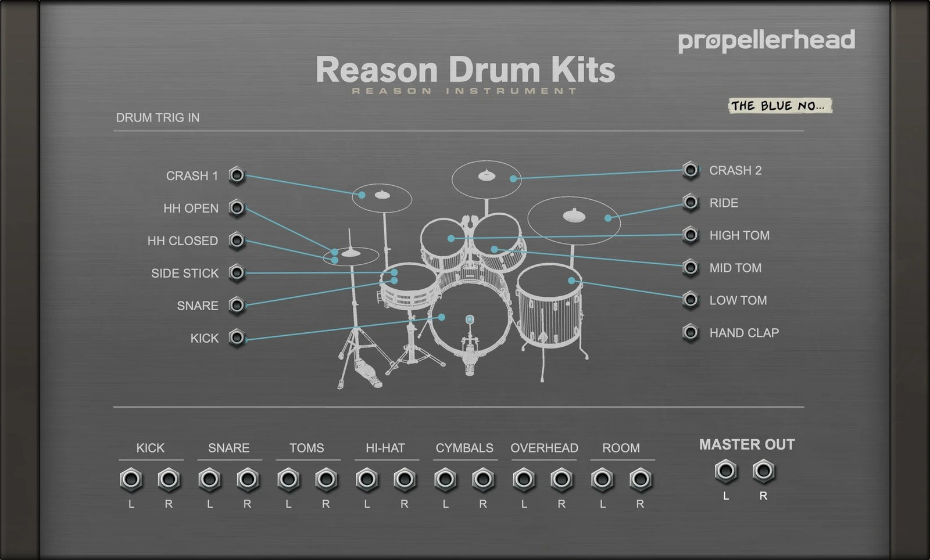Click the 'MASTER OUT' label text
930x560 pixels.
click(x=747, y=444)
